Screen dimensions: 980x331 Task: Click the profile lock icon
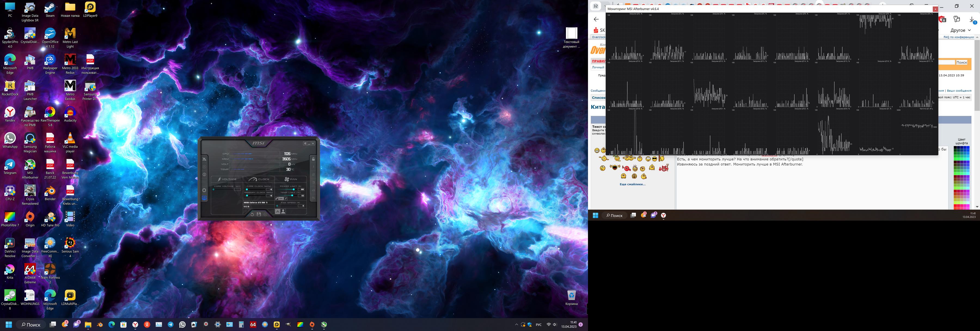click(314, 159)
